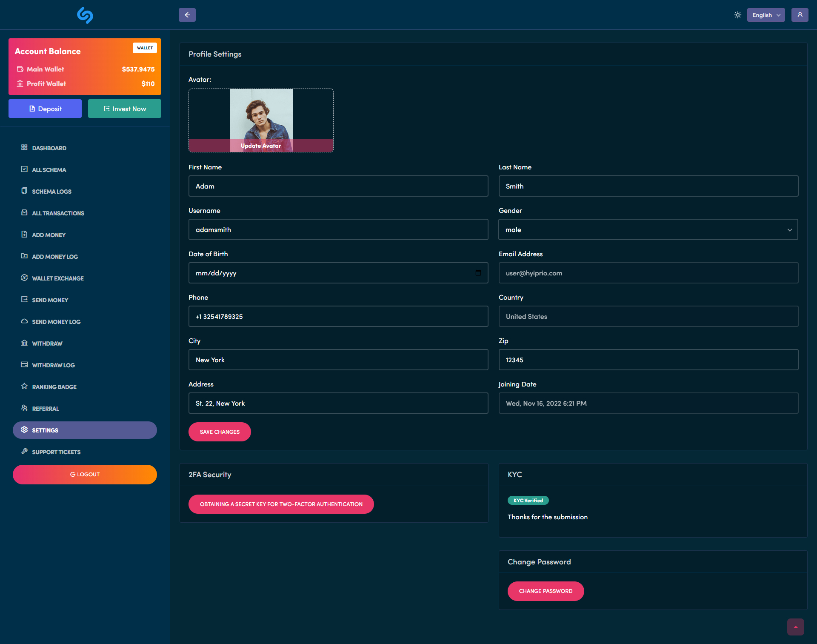Image resolution: width=817 pixels, height=644 pixels.
Task: Click the Referral icon in the sidebar
Action: 24,408
